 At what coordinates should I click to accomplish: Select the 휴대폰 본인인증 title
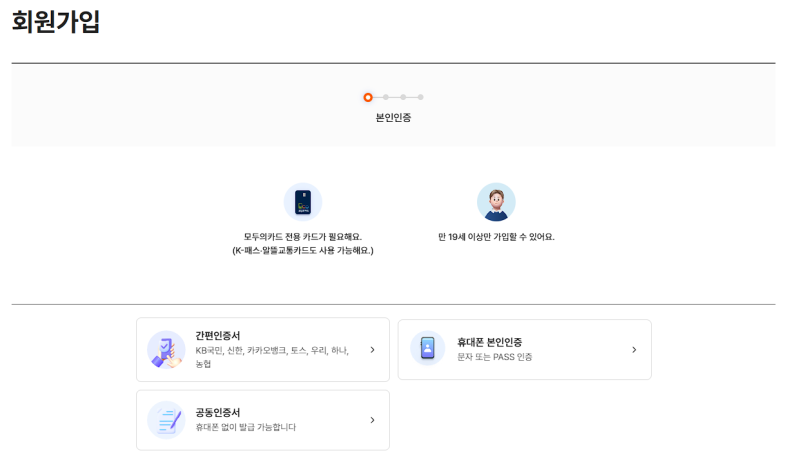click(x=490, y=342)
